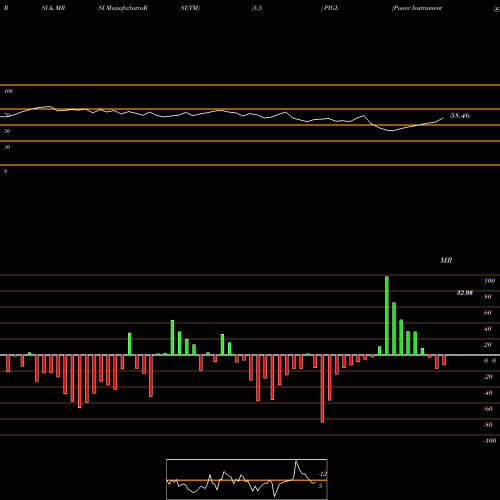Click the RSI value label 58.46
The width and height of the screenshot is (500, 500).
(x=460, y=116)
